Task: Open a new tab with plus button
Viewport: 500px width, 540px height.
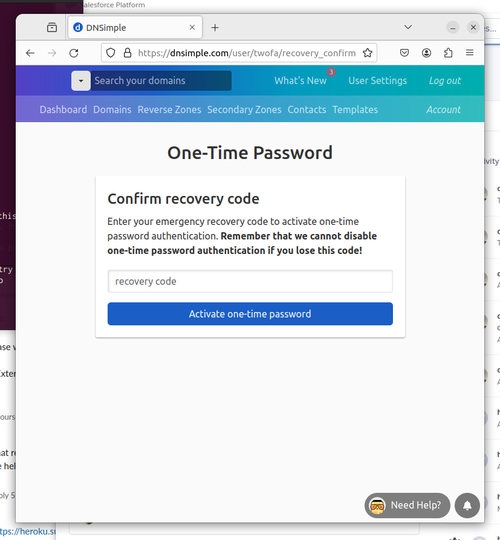Action: tap(215, 28)
